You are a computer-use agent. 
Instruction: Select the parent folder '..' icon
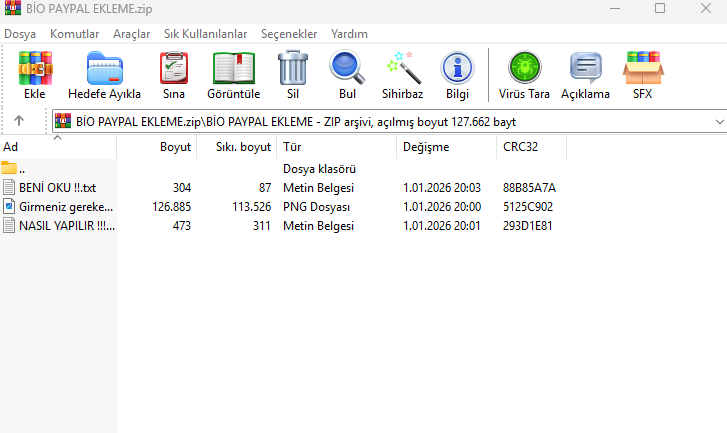click(9, 167)
